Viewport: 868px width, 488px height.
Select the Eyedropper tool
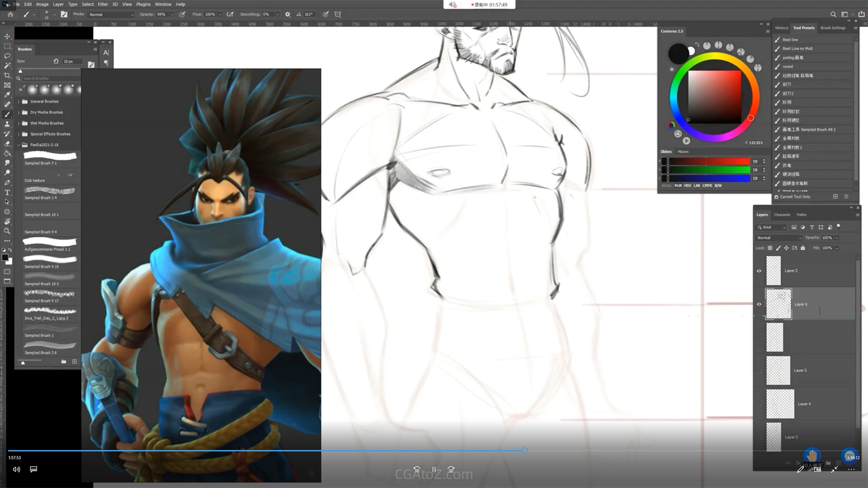[7, 95]
